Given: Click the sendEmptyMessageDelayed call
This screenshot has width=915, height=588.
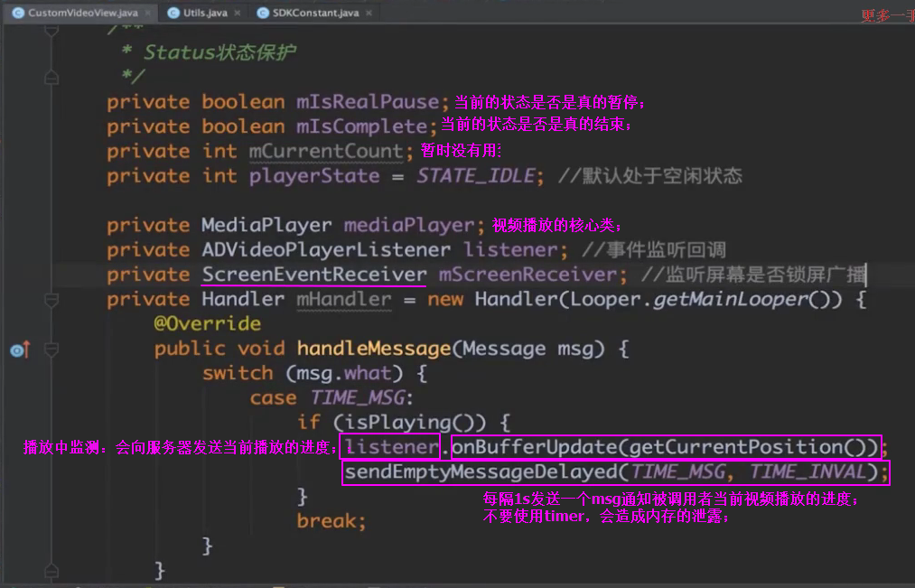Looking at the screenshot, I should tap(481, 471).
